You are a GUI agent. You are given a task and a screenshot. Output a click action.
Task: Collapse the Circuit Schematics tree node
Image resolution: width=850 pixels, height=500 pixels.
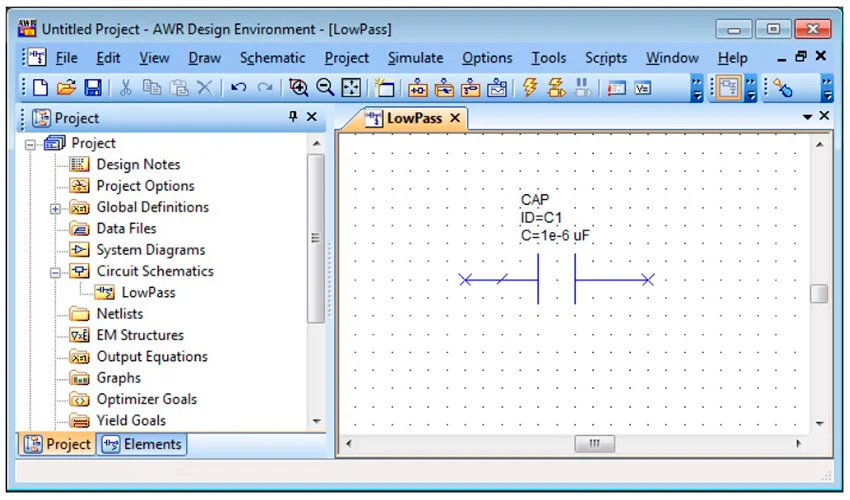56,272
